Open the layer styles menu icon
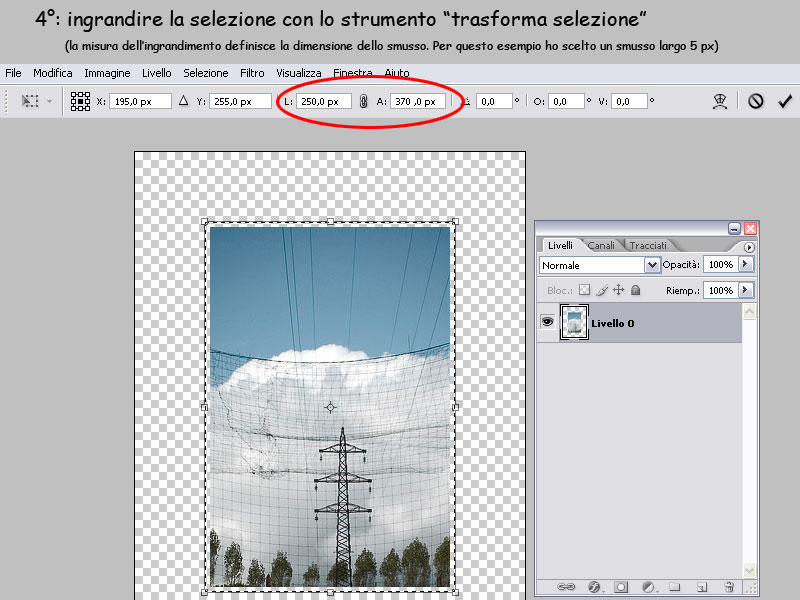 (x=594, y=585)
